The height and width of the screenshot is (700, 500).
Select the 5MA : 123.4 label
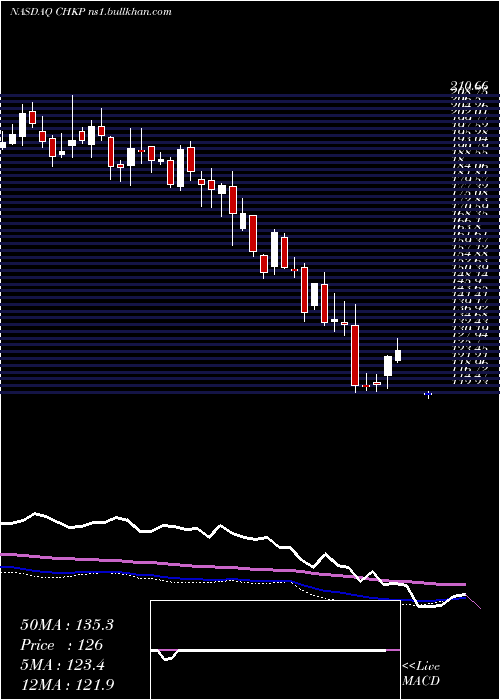[x=62, y=665]
